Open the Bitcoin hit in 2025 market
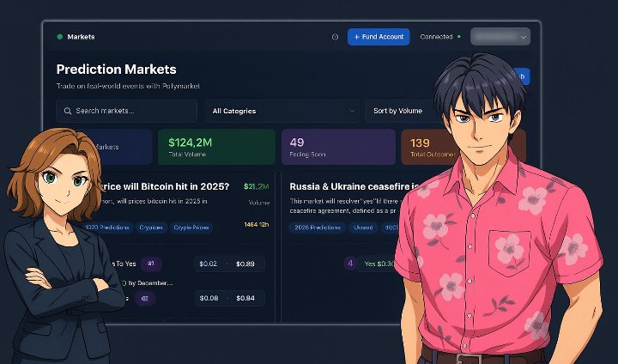This screenshot has height=364, width=618. (166, 186)
